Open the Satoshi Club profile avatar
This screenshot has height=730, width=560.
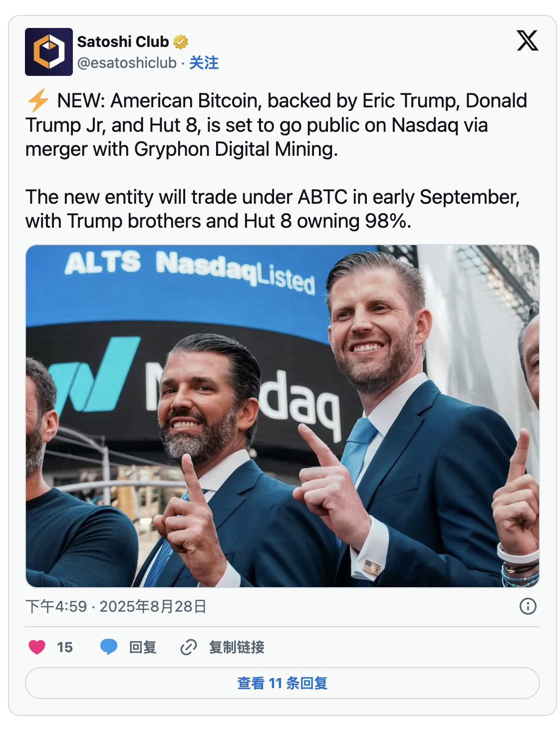pyautogui.click(x=49, y=52)
